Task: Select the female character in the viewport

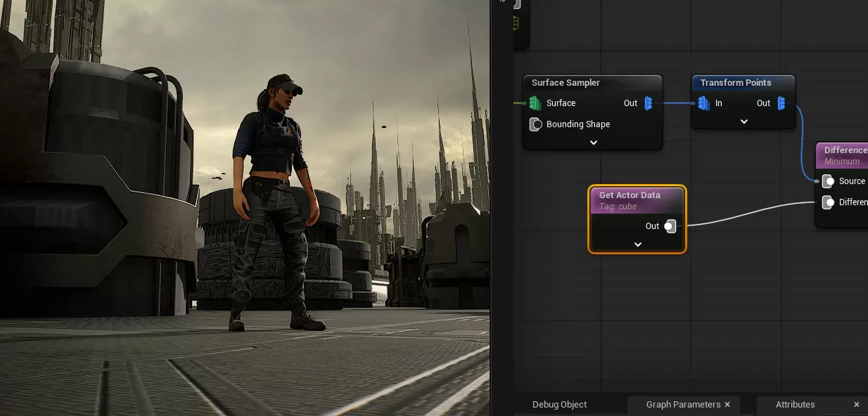Action: [x=273, y=197]
